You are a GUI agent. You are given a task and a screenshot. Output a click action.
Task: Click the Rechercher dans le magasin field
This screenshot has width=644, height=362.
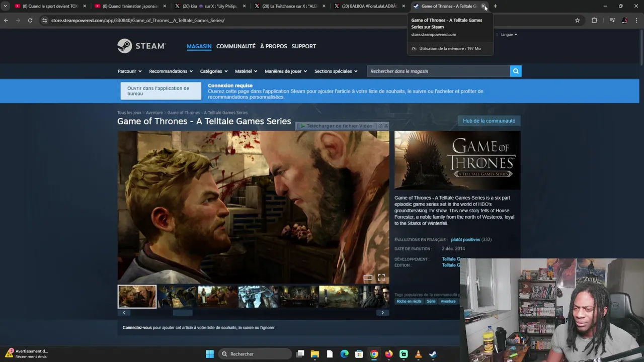[x=438, y=71]
